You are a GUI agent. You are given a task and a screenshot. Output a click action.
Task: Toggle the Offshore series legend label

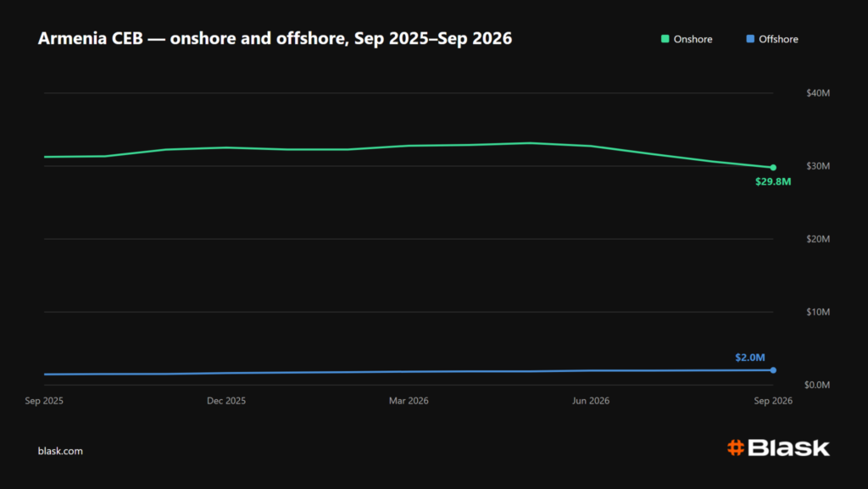point(778,39)
